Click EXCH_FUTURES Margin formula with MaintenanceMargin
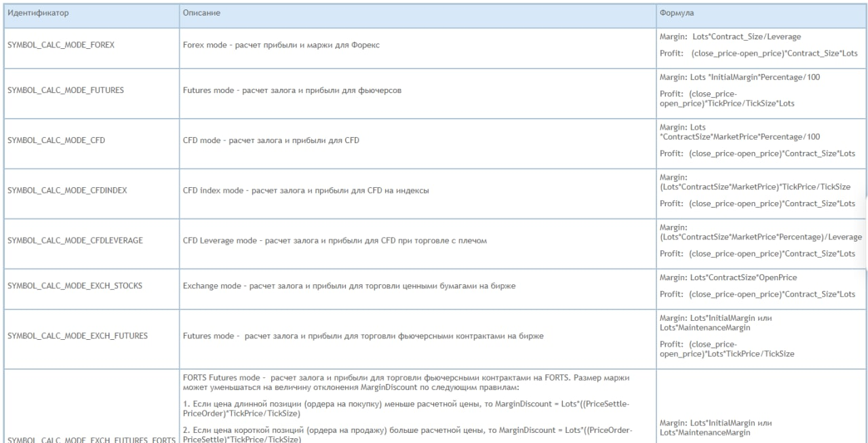Screen dimensions: 868x443 (x=715, y=322)
